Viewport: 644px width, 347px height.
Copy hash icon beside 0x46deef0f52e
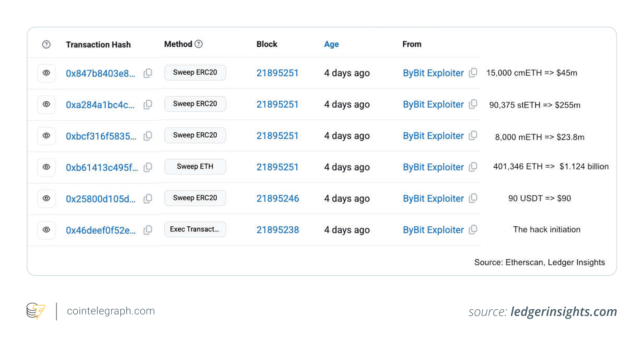click(148, 230)
